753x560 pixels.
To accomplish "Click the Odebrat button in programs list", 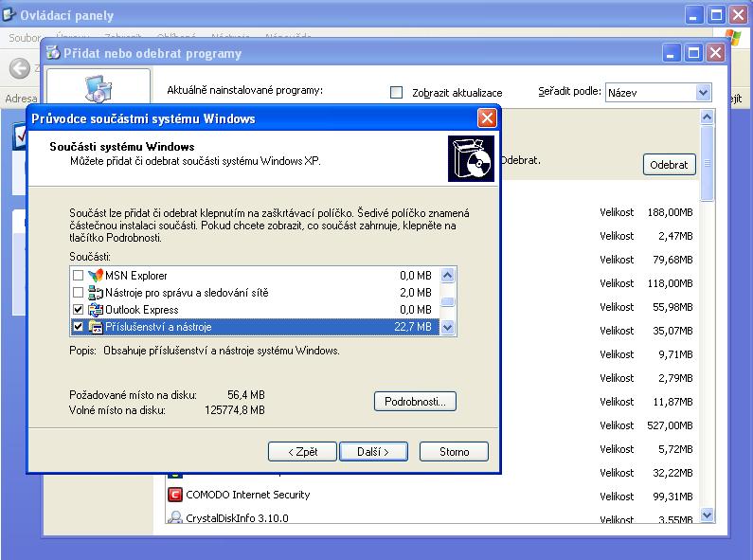I will click(x=670, y=165).
